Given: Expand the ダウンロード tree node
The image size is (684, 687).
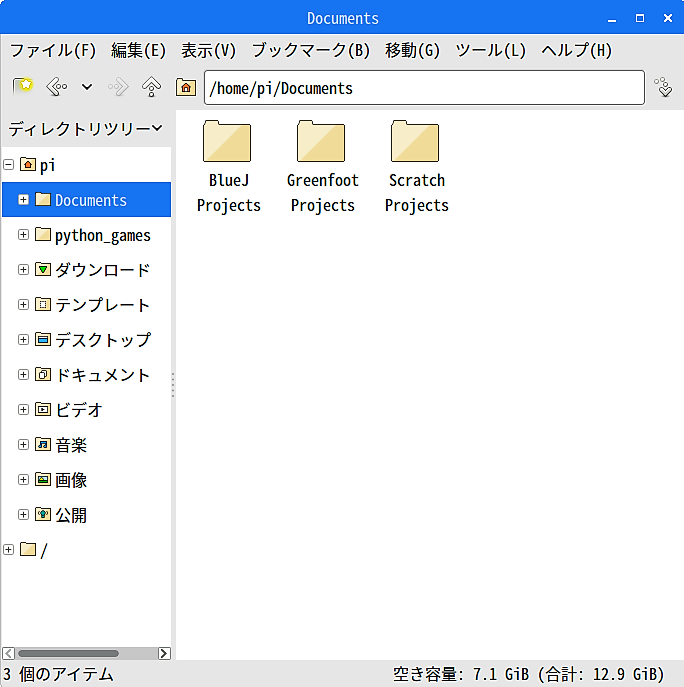Looking at the screenshot, I should (x=23, y=269).
